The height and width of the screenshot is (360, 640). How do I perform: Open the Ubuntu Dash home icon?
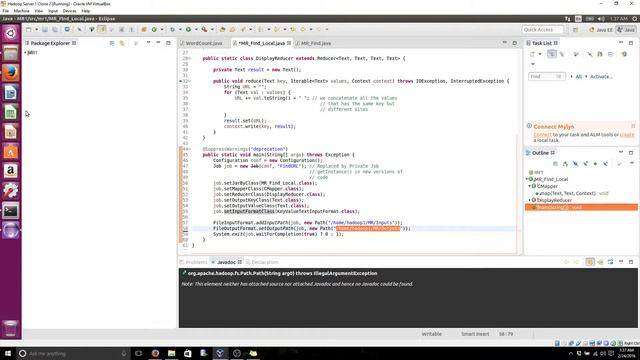point(11,33)
